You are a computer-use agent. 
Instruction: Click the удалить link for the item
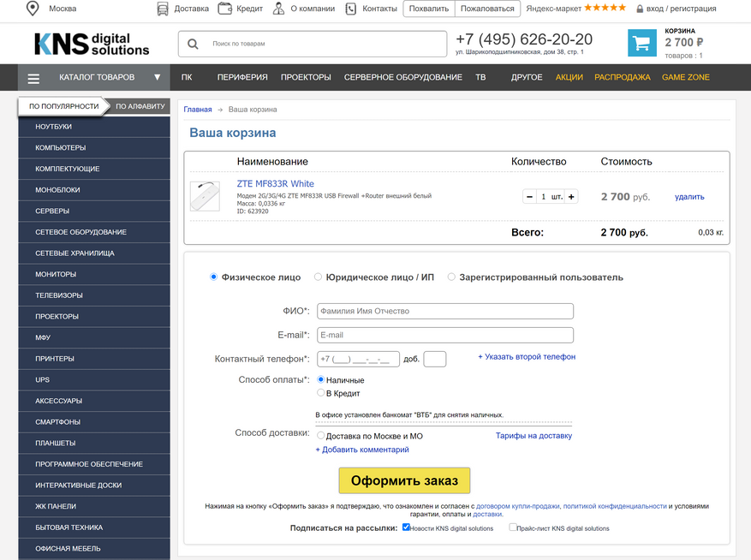[689, 197]
